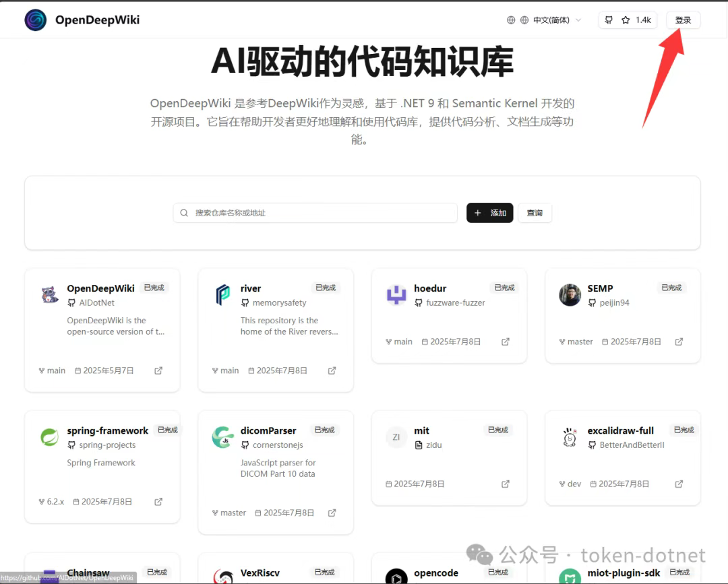Viewport: 728px width, 584px height.
Task: Open the opencode repository title
Action: (x=436, y=573)
